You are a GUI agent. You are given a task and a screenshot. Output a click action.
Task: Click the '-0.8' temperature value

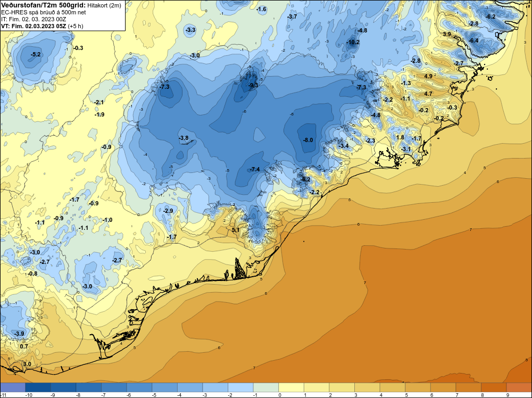pyautogui.click(x=32, y=273)
